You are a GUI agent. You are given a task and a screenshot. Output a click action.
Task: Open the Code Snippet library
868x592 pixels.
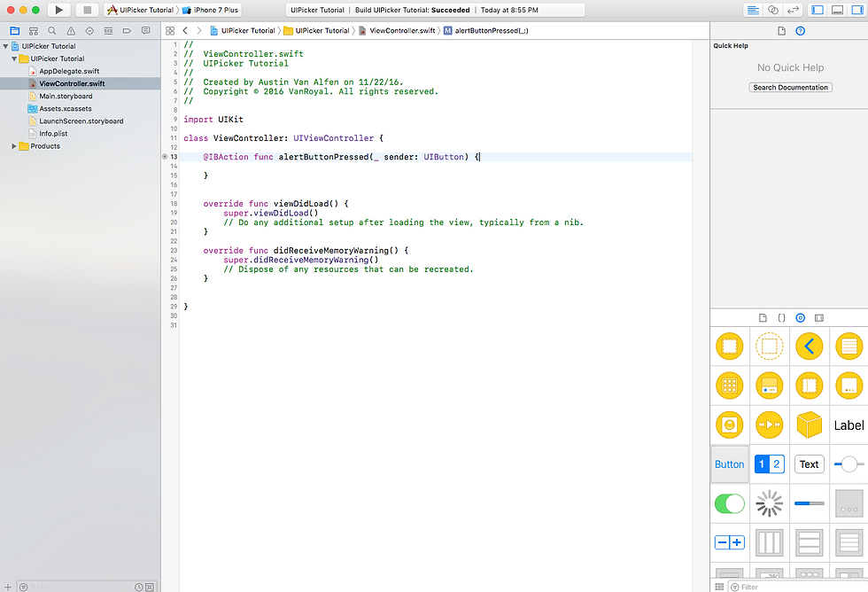coord(781,318)
